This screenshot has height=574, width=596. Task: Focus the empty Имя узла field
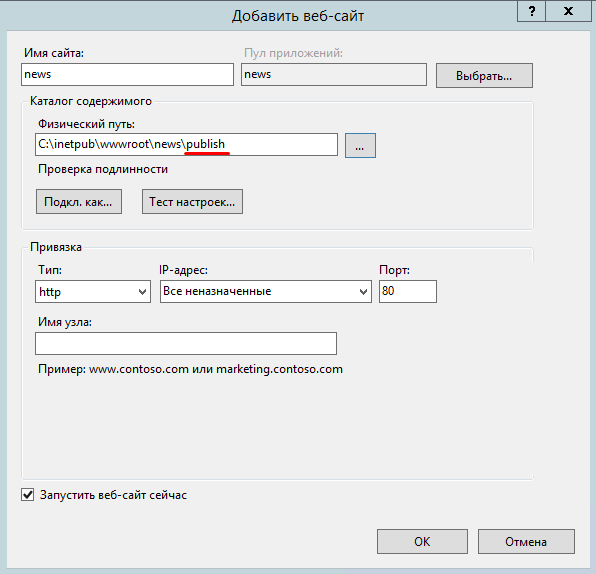pos(186,344)
